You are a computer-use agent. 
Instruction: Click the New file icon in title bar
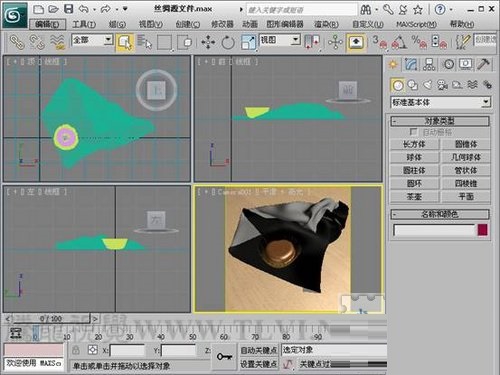39,9
